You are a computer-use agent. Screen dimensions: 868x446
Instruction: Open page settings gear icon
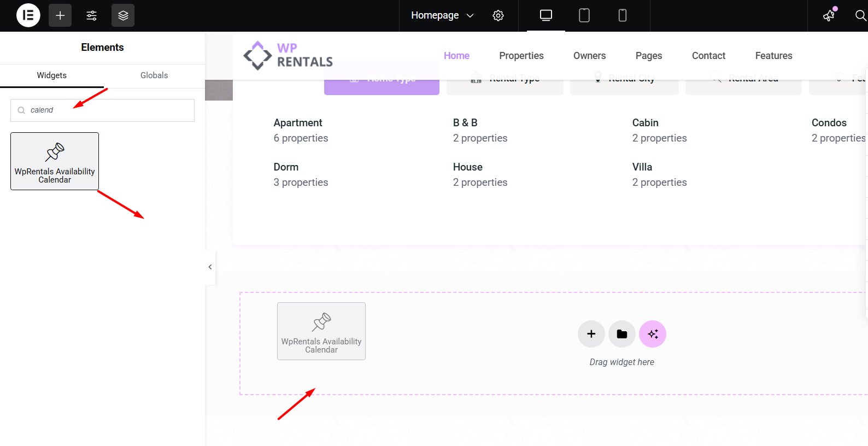pyautogui.click(x=498, y=15)
